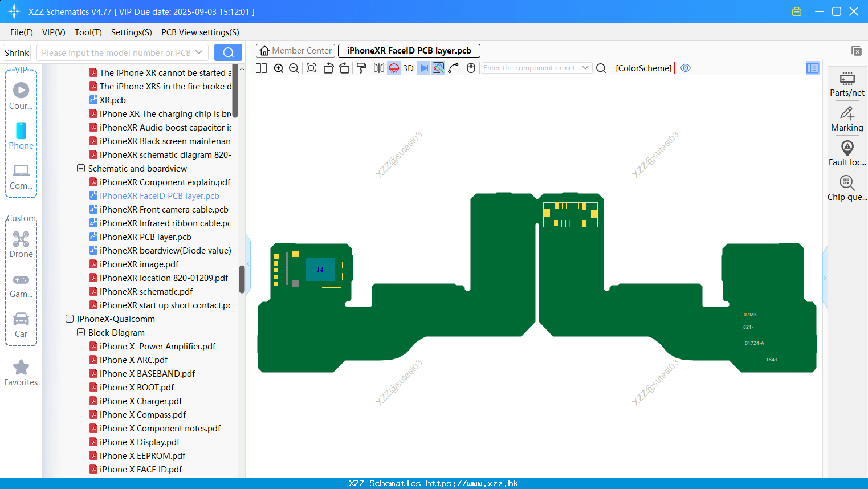
Task: Select the paint roller tool
Action: click(361, 68)
